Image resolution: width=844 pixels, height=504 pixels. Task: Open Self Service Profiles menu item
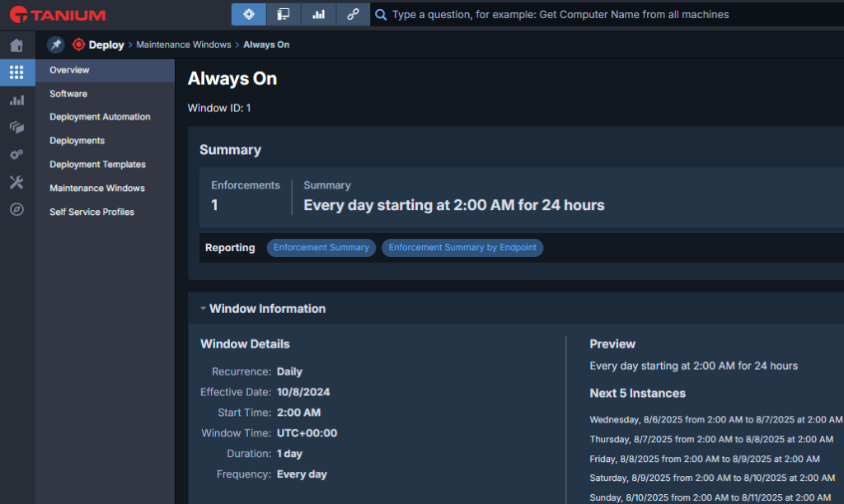(x=91, y=212)
